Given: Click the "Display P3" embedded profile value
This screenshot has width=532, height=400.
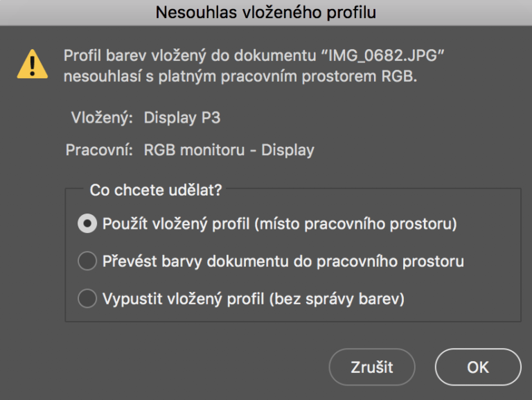Looking at the screenshot, I should point(182,118).
